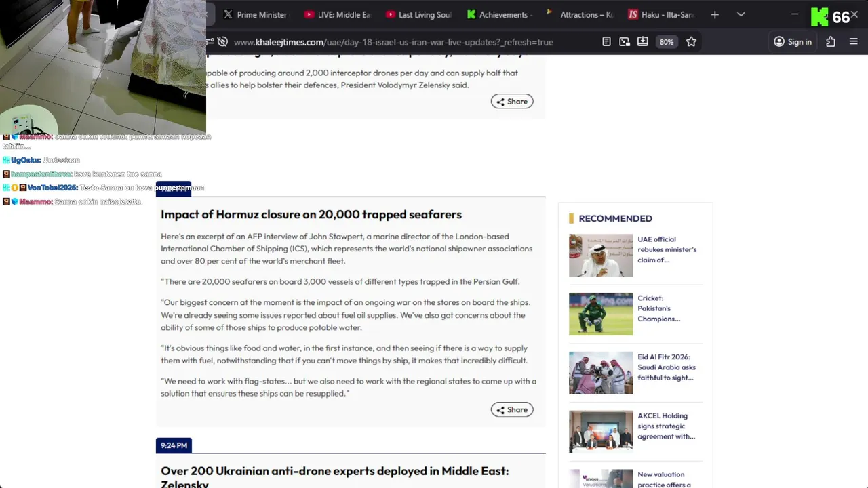Screen dimensions: 868x488
Task: Switch to the LIVE: Middle East YouTube tab
Action: tap(337, 14)
